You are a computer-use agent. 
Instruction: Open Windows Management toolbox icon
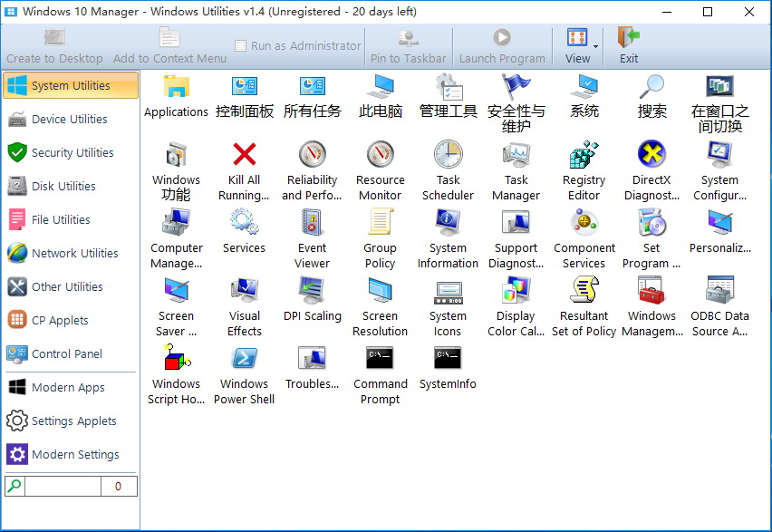click(651, 290)
